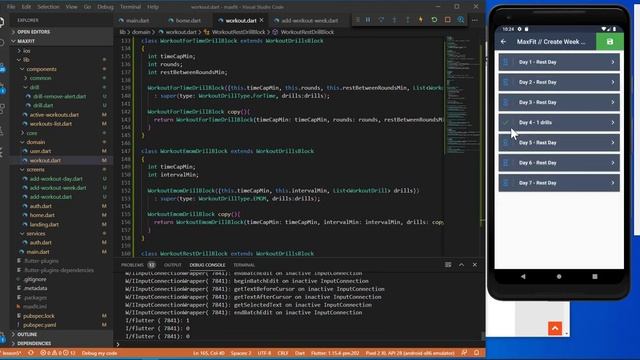The width and height of the screenshot is (640, 360).
Task: Click the orange up-arrow button below the emulator
Action: pyautogui.click(x=555, y=328)
